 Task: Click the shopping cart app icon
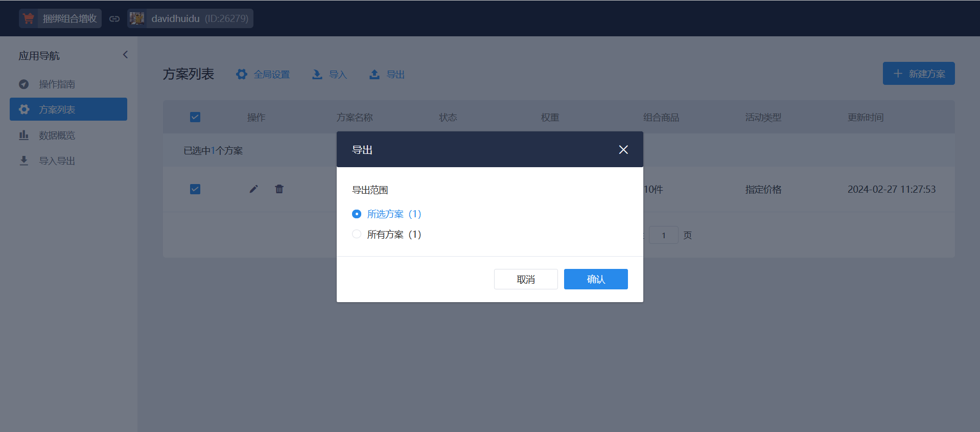(x=29, y=18)
